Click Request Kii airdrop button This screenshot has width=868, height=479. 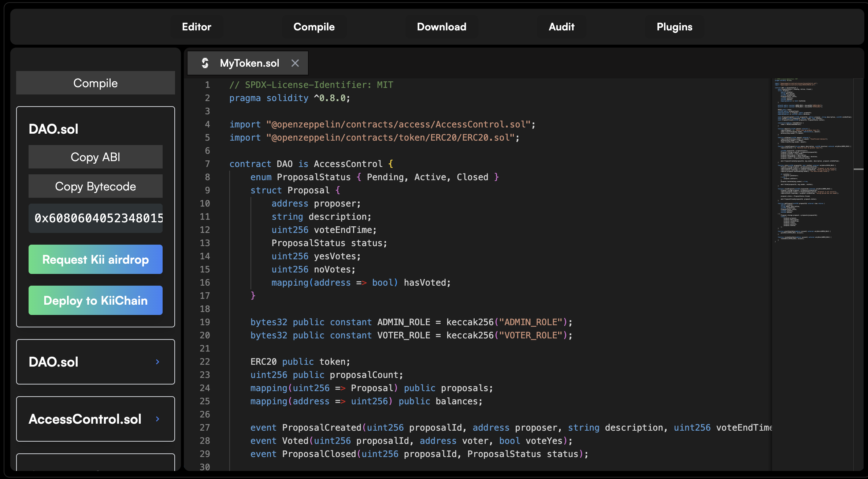tap(95, 259)
